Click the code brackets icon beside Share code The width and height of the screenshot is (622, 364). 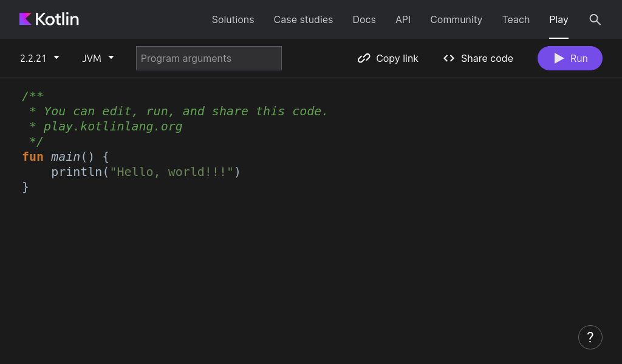pos(449,58)
